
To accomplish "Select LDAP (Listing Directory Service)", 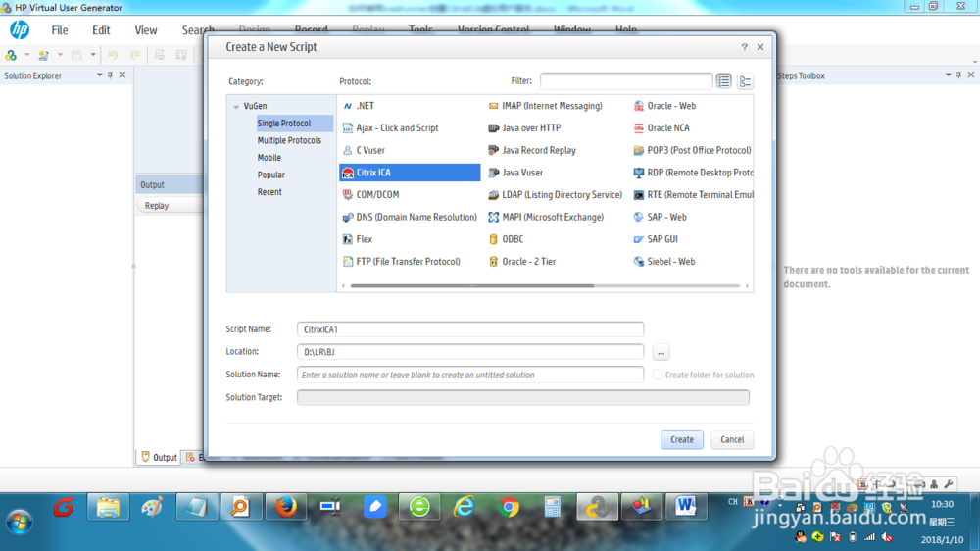I will tap(555, 194).
